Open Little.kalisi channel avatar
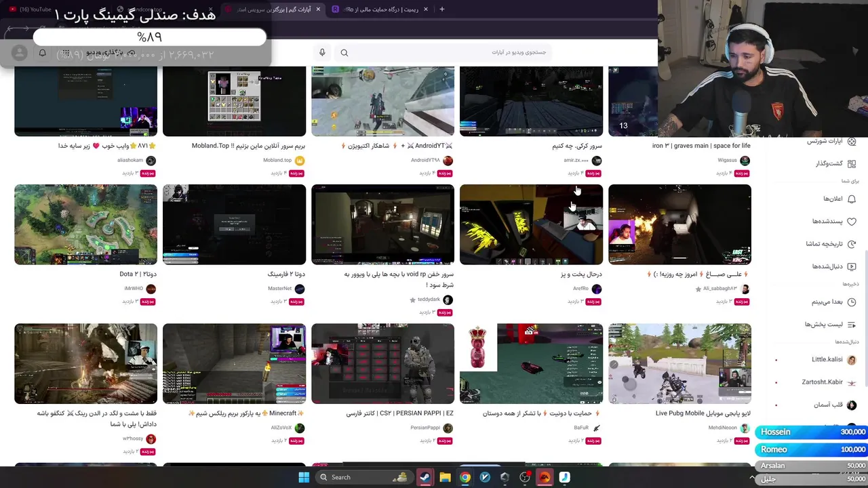 point(852,360)
